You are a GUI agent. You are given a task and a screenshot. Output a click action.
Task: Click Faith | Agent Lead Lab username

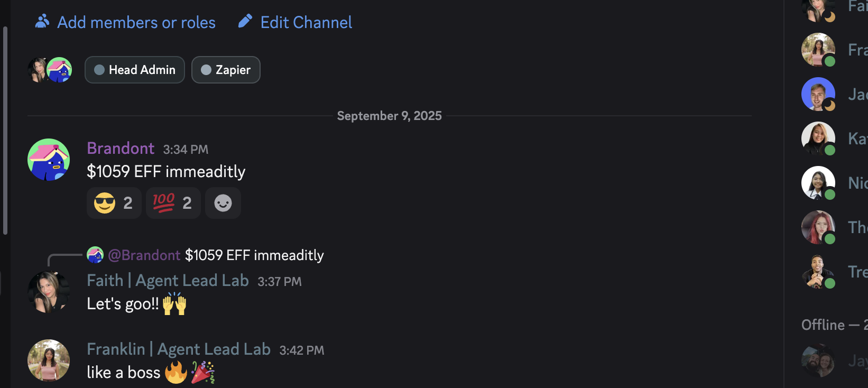pos(168,280)
